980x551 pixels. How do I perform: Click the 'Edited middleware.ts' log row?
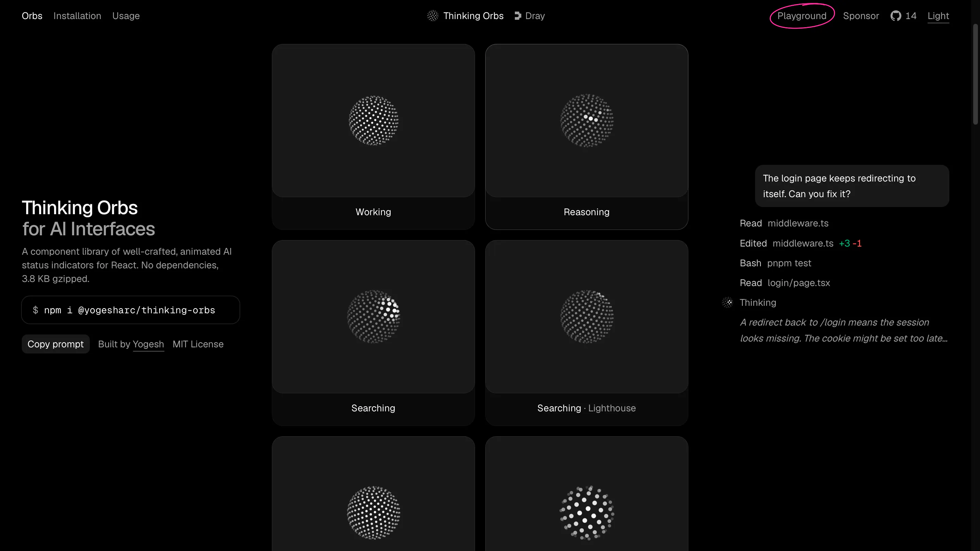[800, 243]
